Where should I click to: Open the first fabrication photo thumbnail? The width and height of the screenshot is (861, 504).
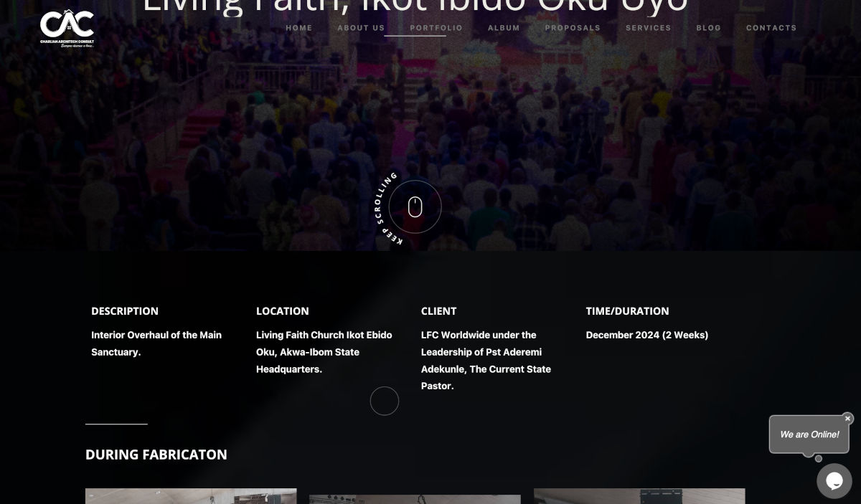click(191, 496)
